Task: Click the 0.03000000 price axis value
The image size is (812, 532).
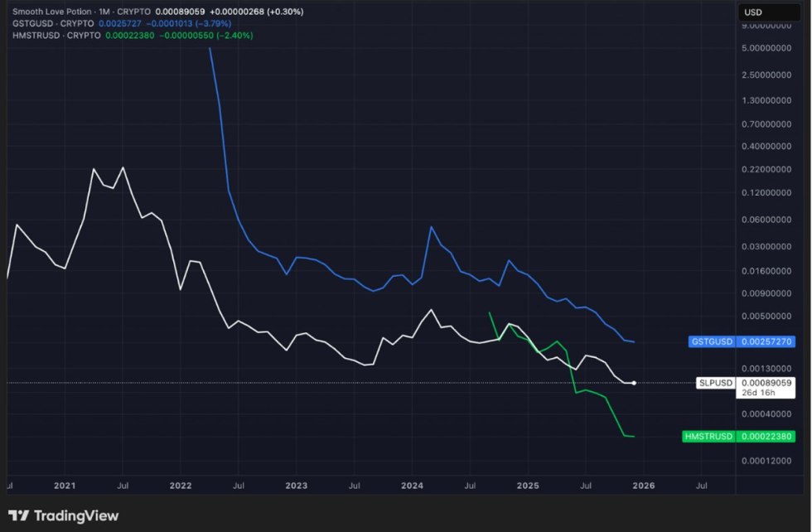Action: 766,247
